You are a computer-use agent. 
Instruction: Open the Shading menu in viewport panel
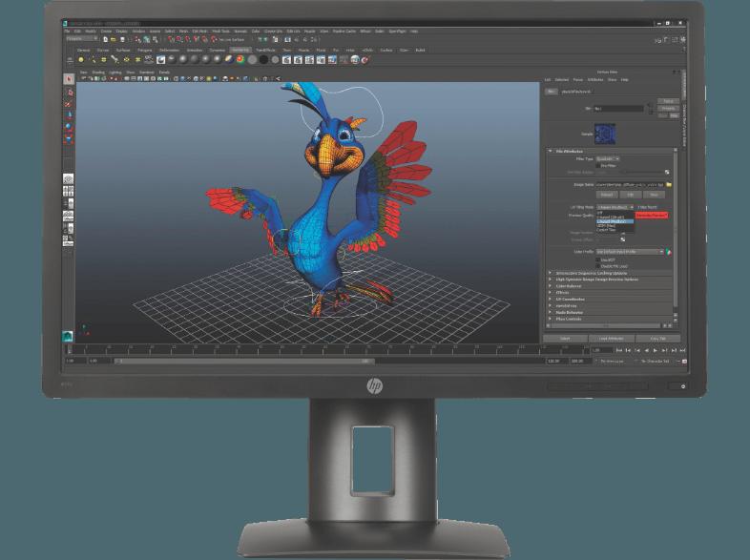tap(98, 73)
